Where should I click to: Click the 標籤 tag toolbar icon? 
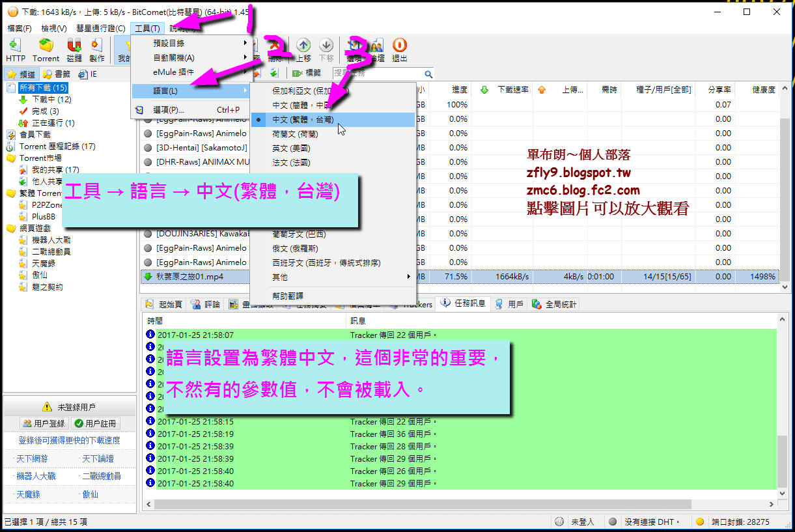298,73
